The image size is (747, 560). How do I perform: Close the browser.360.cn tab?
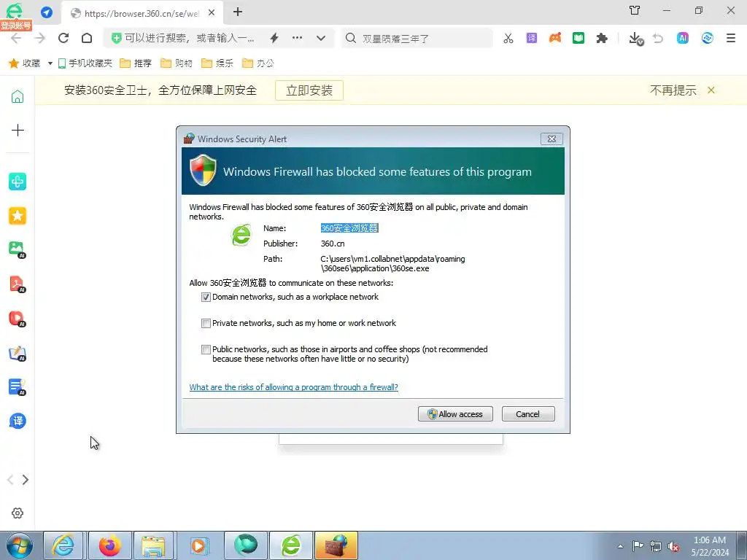click(212, 13)
